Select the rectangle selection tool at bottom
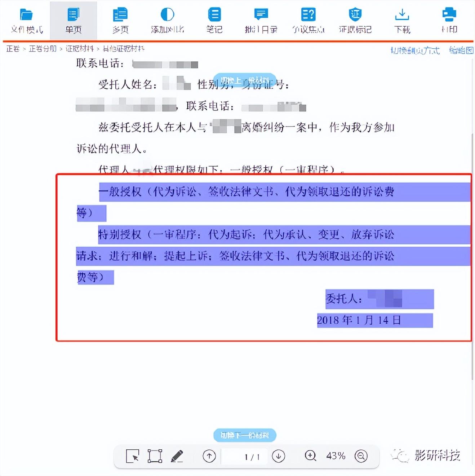This screenshot has height=476, width=475. [x=154, y=456]
